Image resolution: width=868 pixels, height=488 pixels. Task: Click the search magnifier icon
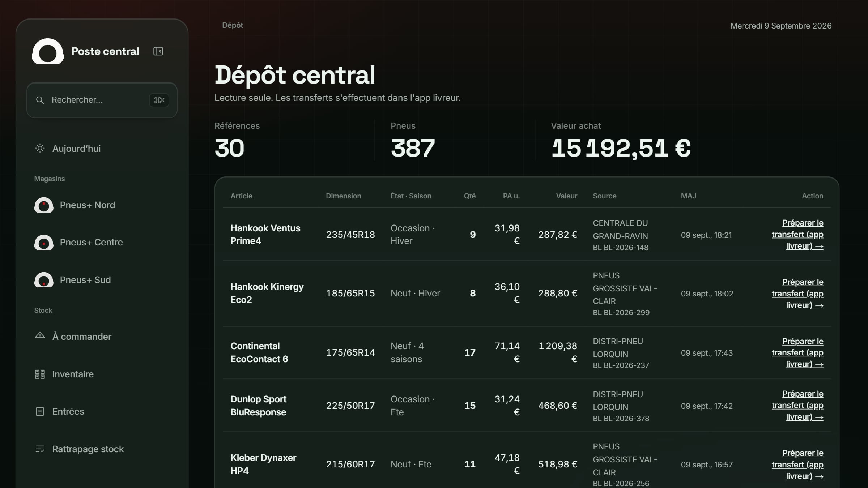click(x=40, y=100)
